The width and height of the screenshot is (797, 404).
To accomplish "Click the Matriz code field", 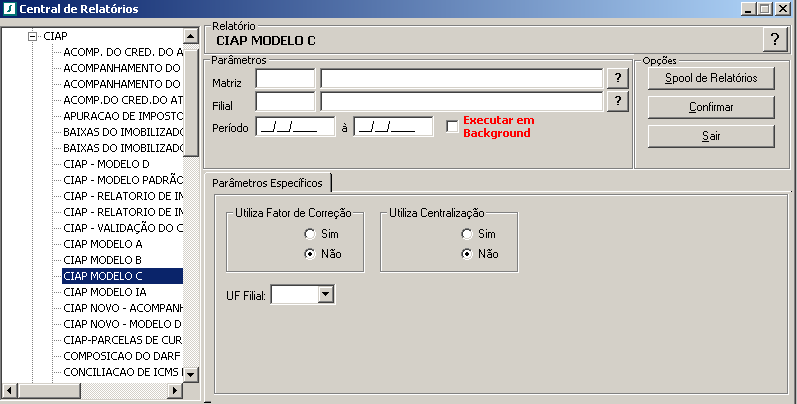I will coord(285,78).
